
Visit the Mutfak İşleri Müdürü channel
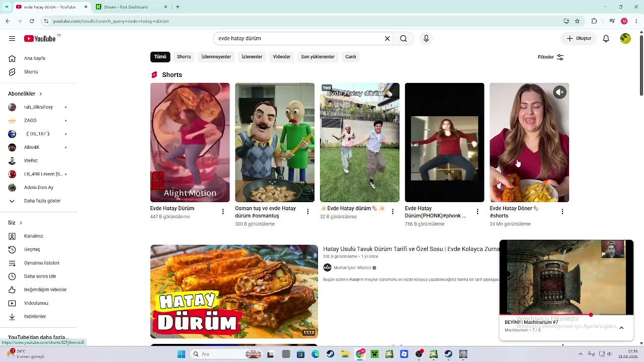[x=352, y=267]
